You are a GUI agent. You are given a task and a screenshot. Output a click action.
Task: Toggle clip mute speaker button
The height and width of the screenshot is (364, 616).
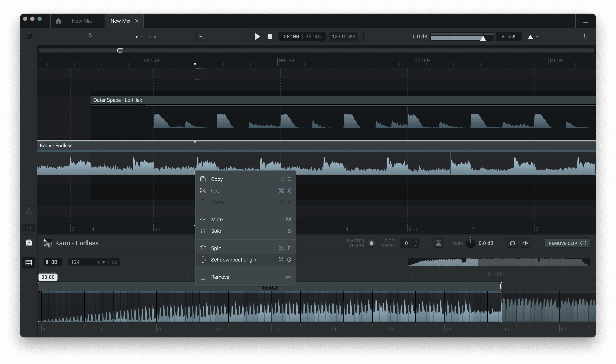pyautogui.click(x=525, y=243)
